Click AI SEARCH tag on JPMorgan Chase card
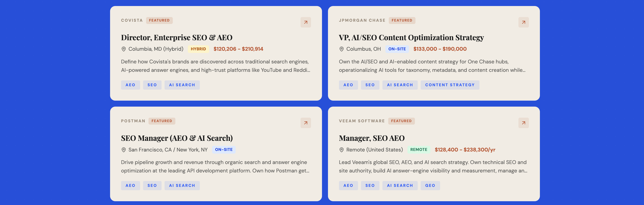This screenshot has height=205, width=644. pos(400,85)
